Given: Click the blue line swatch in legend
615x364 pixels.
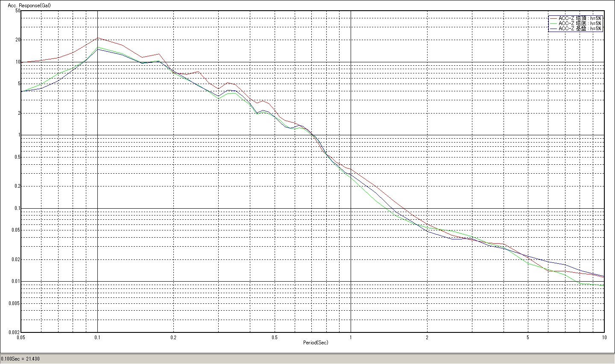Looking at the screenshot, I should [553, 29].
